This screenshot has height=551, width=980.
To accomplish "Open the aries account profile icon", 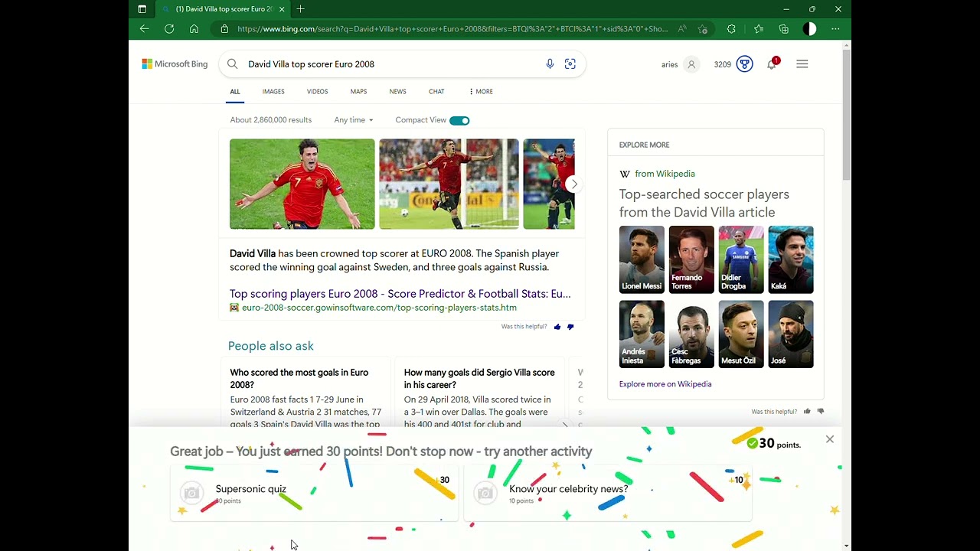I will tap(691, 64).
